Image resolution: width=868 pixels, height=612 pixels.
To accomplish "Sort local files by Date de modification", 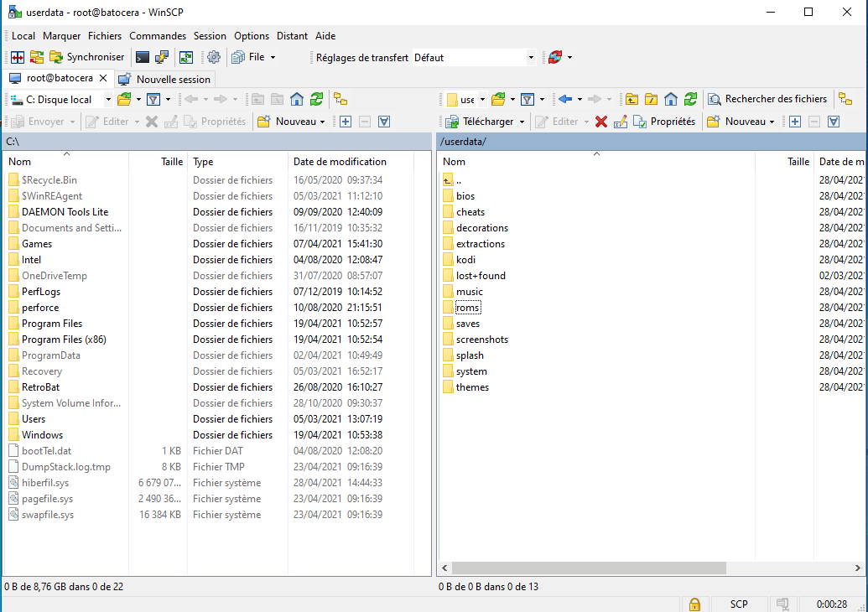I will [x=351, y=162].
